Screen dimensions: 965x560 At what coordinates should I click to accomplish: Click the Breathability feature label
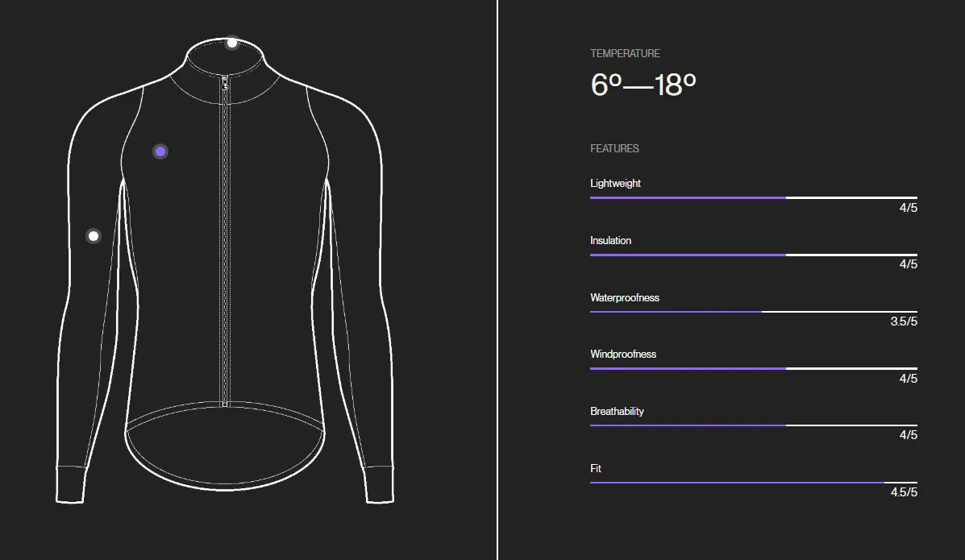point(617,411)
